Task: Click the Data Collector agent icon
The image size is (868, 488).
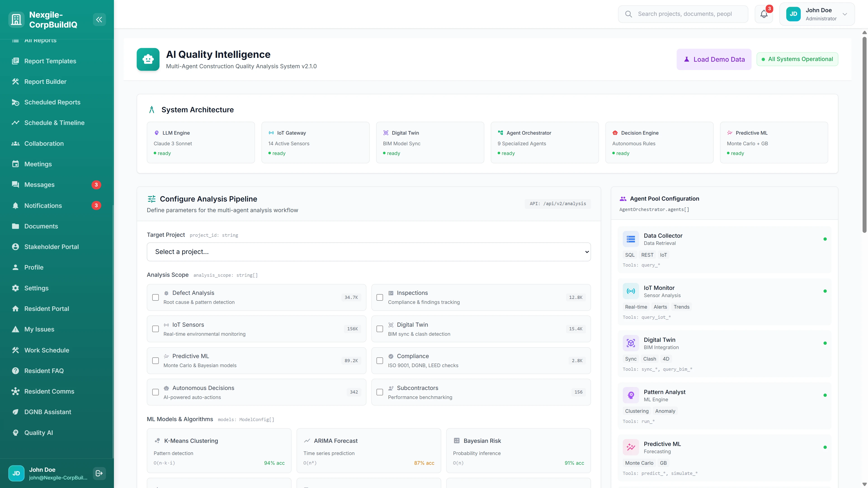Action: pos(631,239)
